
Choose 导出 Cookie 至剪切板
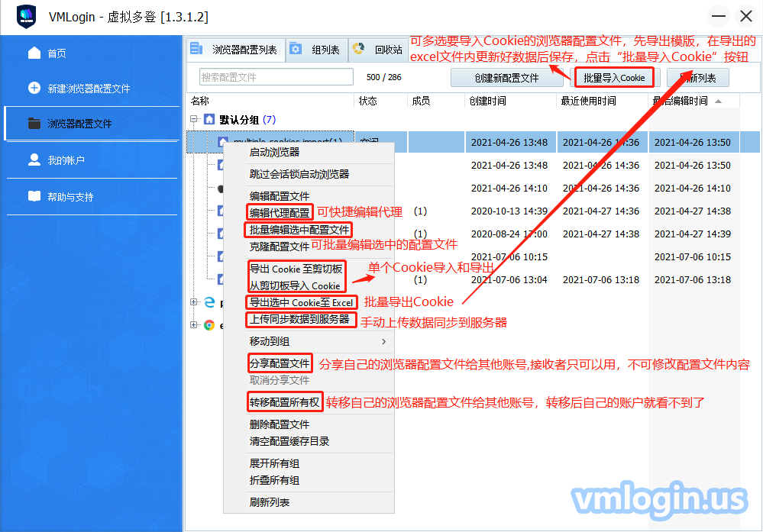296,269
